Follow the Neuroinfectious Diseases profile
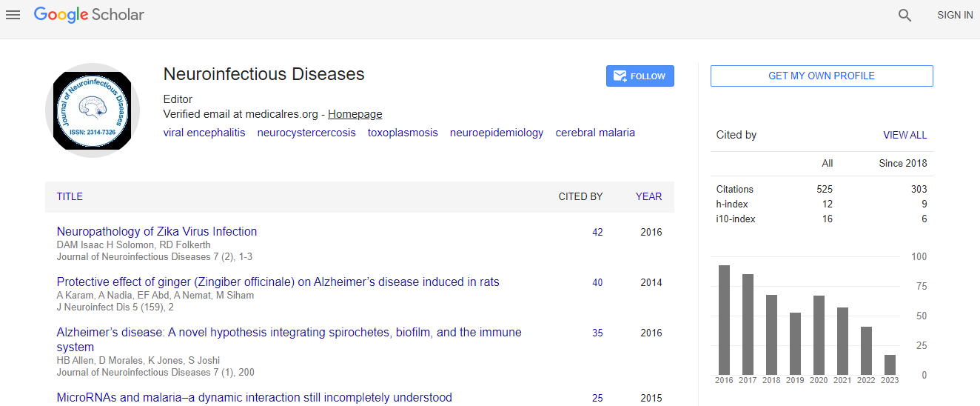The height and width of the screenshot is (406, 980). click(640, 76)
